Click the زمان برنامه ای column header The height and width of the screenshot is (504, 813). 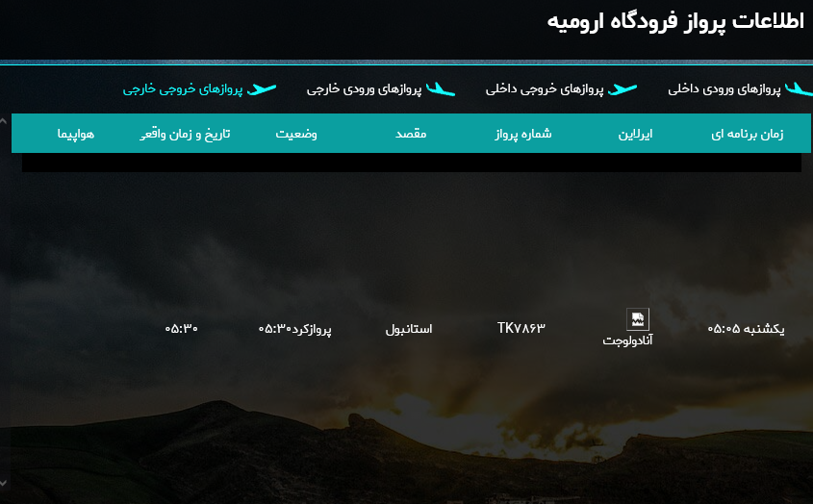pos(748,134)
